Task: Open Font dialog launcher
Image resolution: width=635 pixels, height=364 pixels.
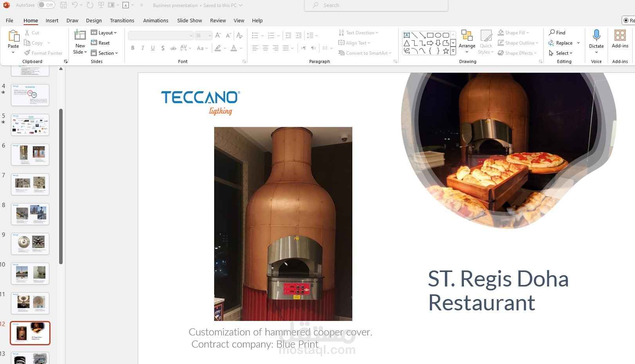Action: [244, 61]
